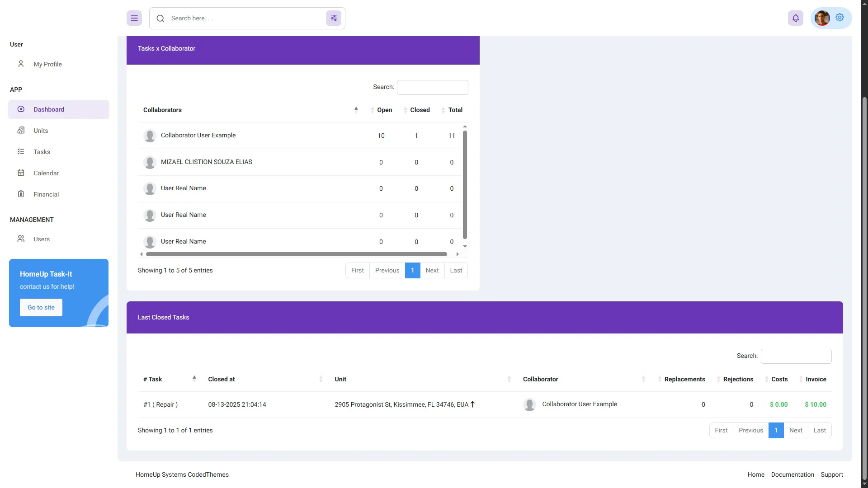Viewport: 868px width, 488px height.
Task: Click First in closed tasks pagination
Action: point(721,430)
